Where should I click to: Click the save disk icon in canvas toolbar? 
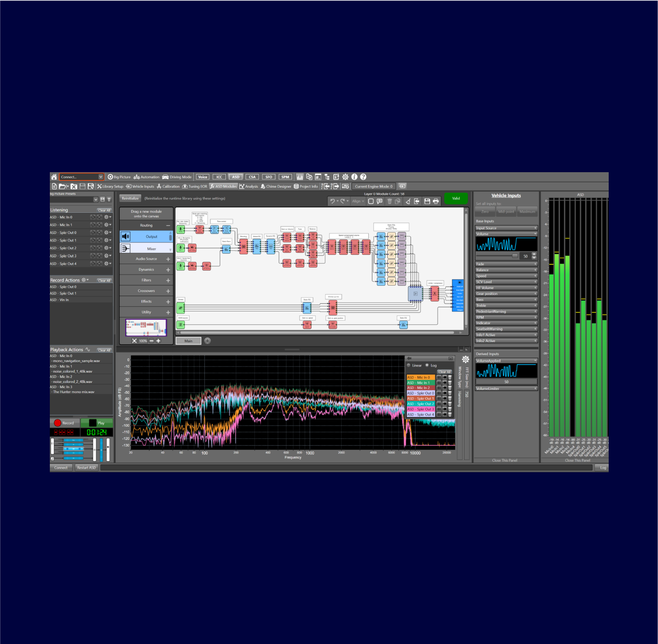pos(427,201)
